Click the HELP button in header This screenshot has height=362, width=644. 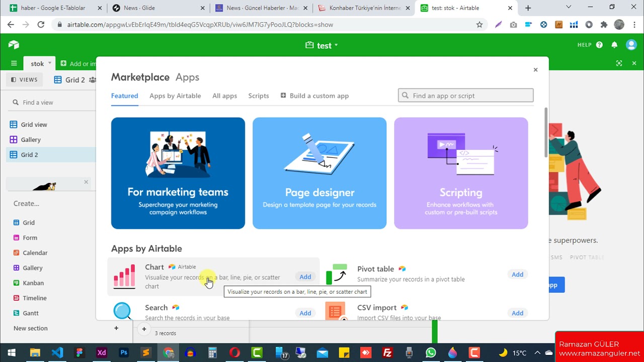(590, 45)
